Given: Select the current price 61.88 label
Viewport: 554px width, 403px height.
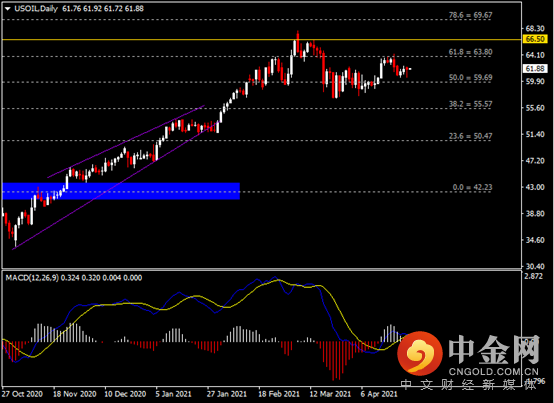Looking at the screenshot, I should [x=535, y=69].
